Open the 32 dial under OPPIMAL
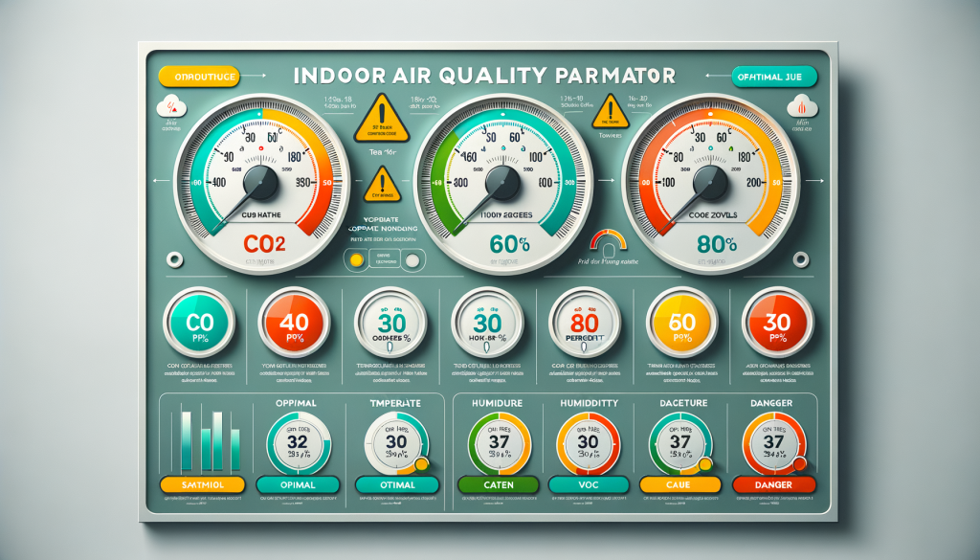Image resolution: width=980 pixels, height=560 pixels. tap(299, 443)
